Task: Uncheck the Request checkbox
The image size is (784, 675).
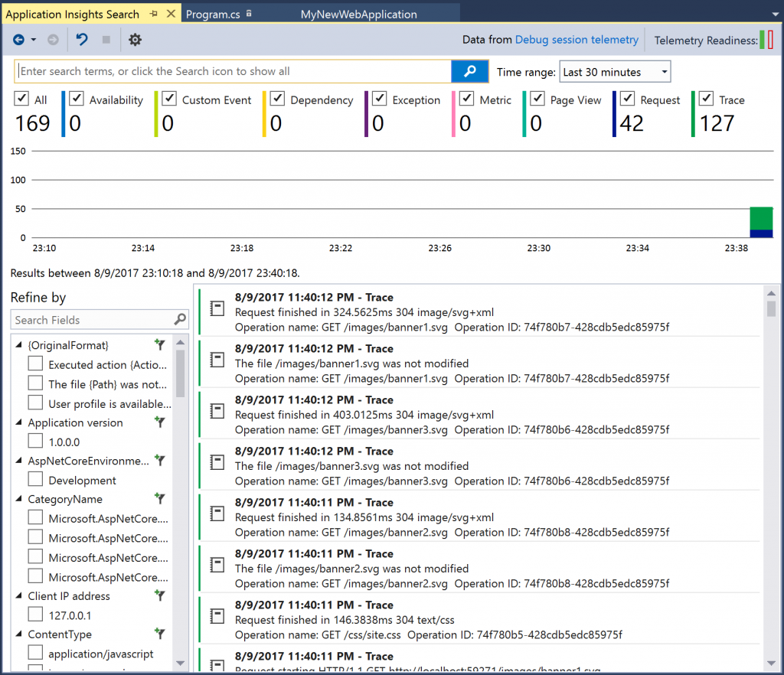Action: click(627, 99)
